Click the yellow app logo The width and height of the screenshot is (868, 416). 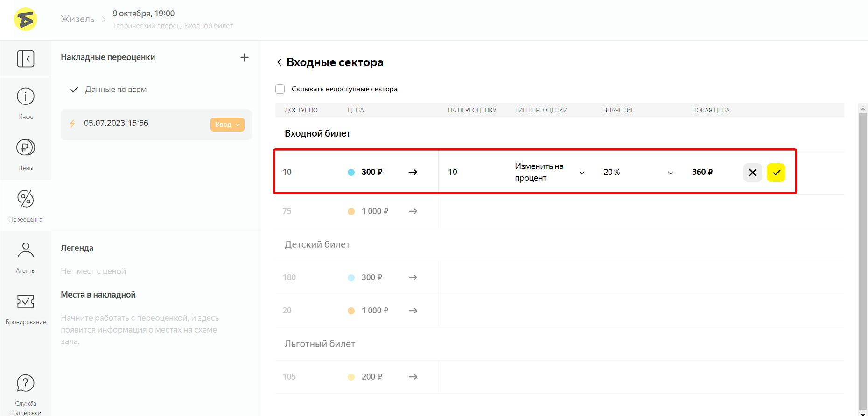(26, 20)
